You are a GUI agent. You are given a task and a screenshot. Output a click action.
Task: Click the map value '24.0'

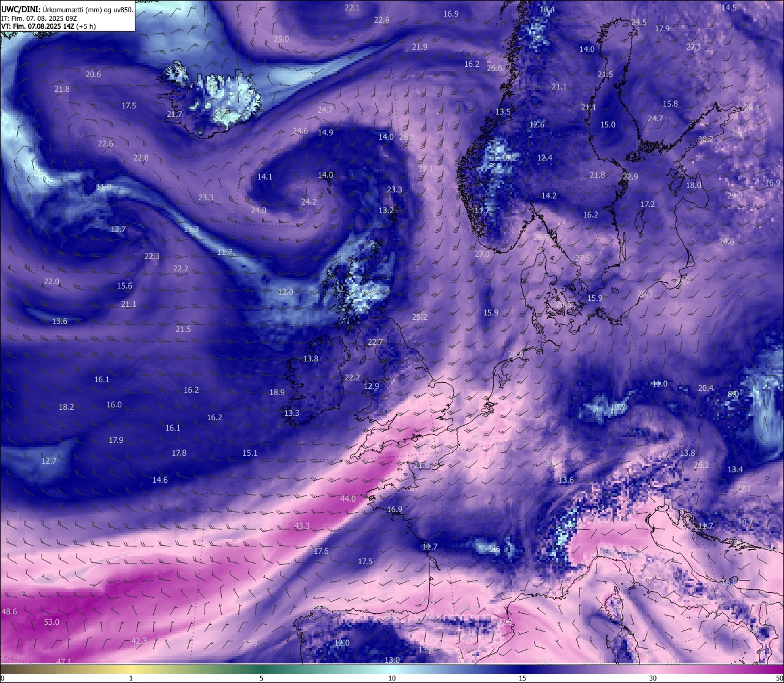pos(258,210)
